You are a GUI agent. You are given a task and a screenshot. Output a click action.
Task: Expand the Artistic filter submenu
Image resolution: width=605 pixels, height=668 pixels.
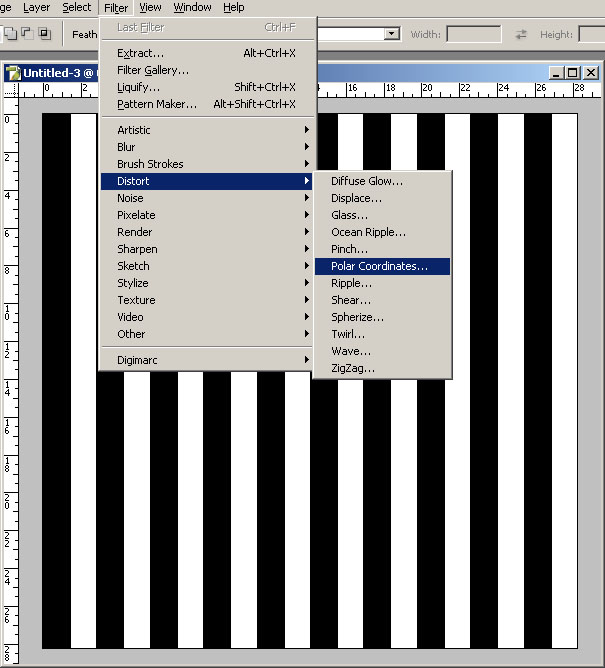click(207, 130)
